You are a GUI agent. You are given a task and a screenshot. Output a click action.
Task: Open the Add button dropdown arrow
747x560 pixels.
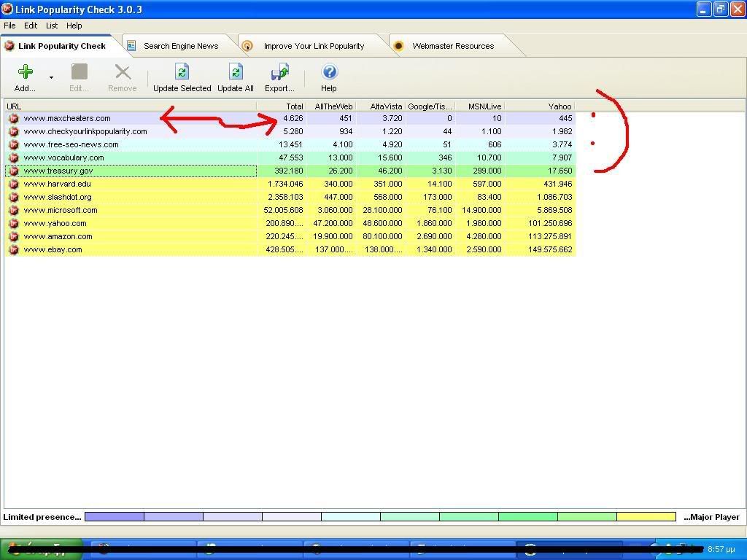[x=51, y=77]
